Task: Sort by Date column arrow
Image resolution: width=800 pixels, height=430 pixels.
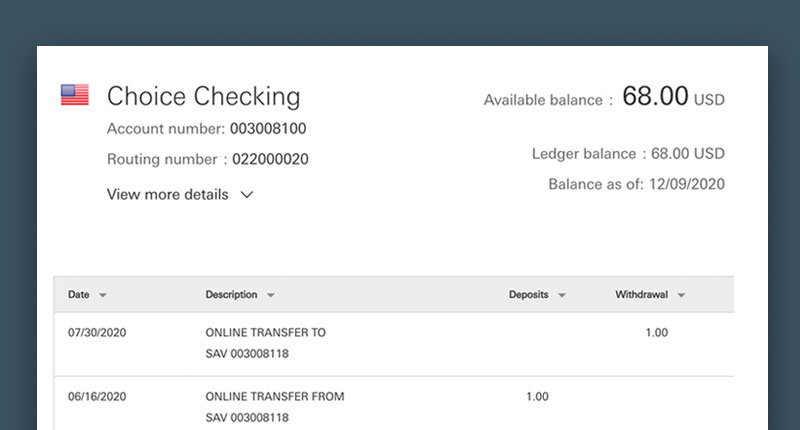Action: point(103,295)
